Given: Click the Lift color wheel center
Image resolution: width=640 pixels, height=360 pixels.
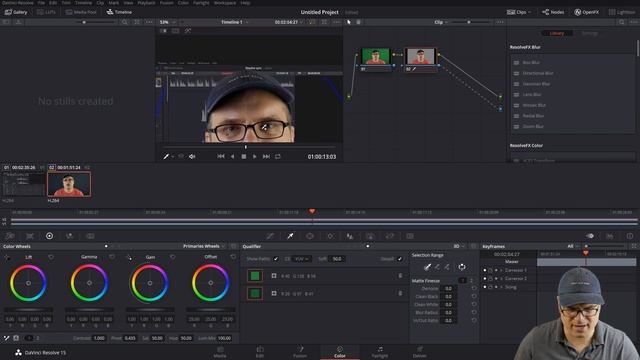Looking at the screenshot, I should click(28, 283).
